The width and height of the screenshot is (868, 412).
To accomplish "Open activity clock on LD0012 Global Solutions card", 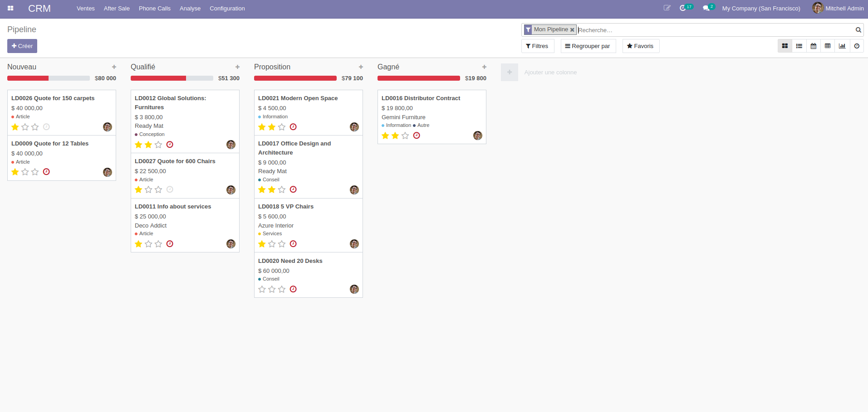I will 170,145.
